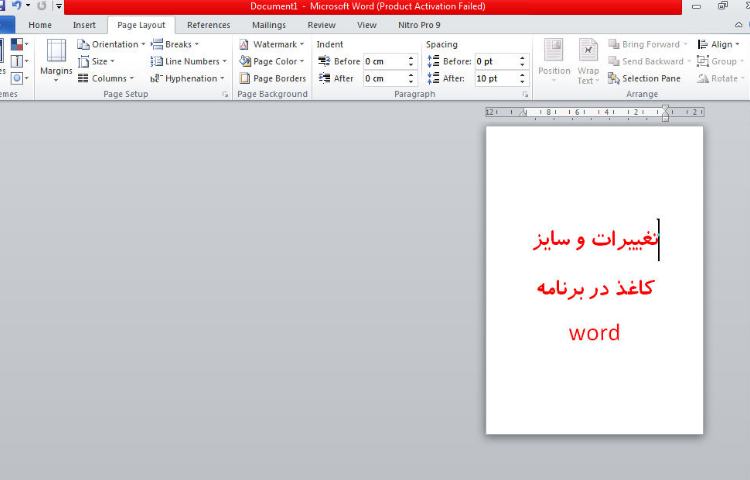Screen dimensions: 750x480
Task: Click the Page Borders icon
Action: (245, 78)
